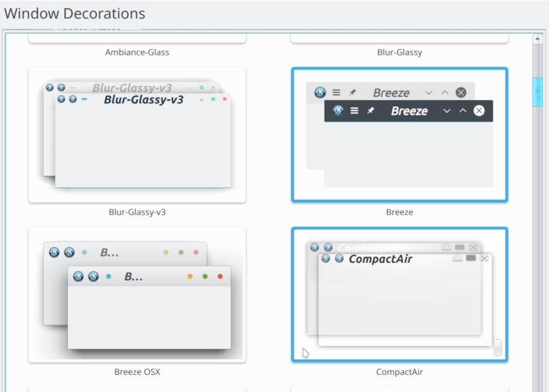Click the green square in the front Blur-Glassy-v3 preview
549x392 pixels.
coord(213,99)
